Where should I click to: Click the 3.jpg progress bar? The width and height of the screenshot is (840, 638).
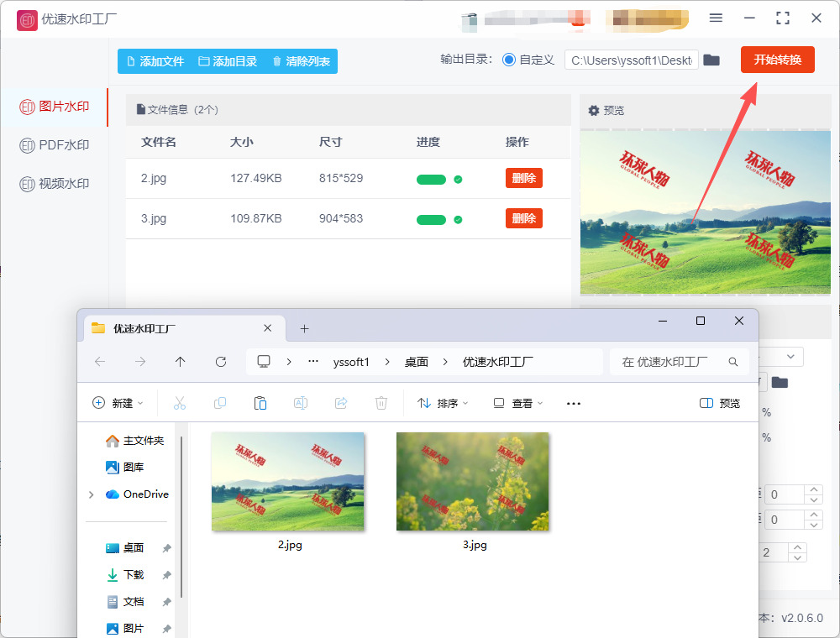[431, 219]
